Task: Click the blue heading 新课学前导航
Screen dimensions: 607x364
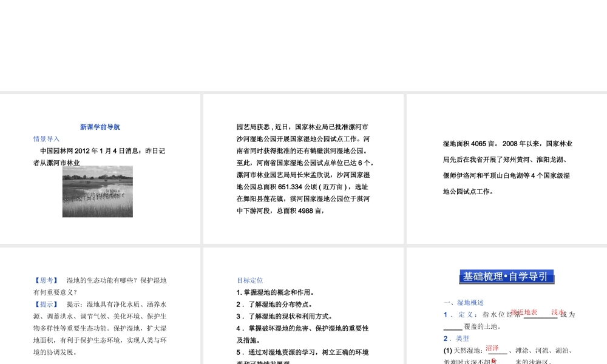Action: pyautogui.click(x=99, y=127)
